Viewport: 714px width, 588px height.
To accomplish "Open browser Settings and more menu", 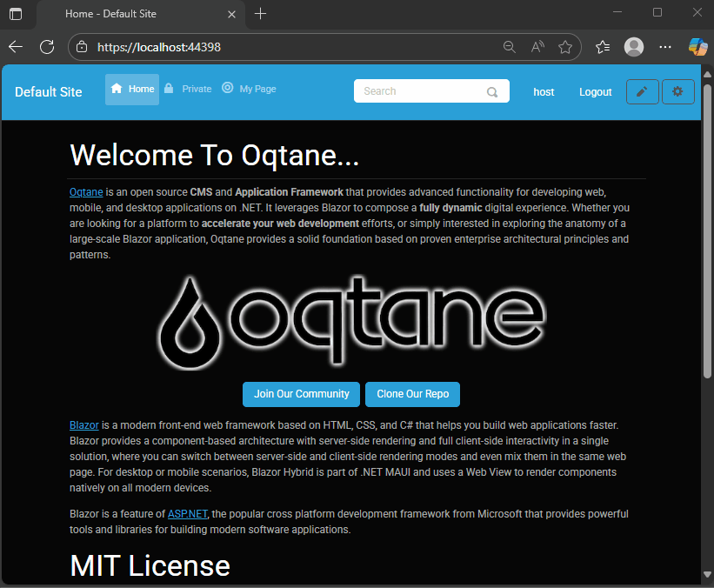I will click(665, 47).
